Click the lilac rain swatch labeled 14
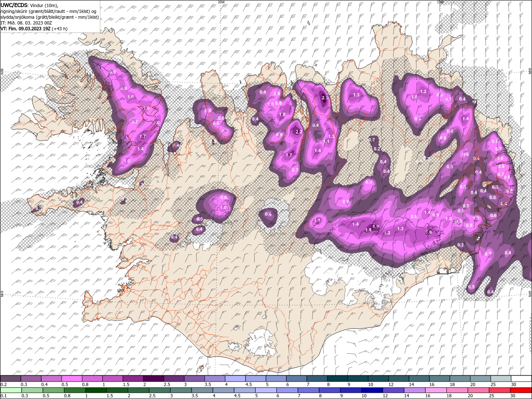 pyautogui.click(x=414, y=390)
